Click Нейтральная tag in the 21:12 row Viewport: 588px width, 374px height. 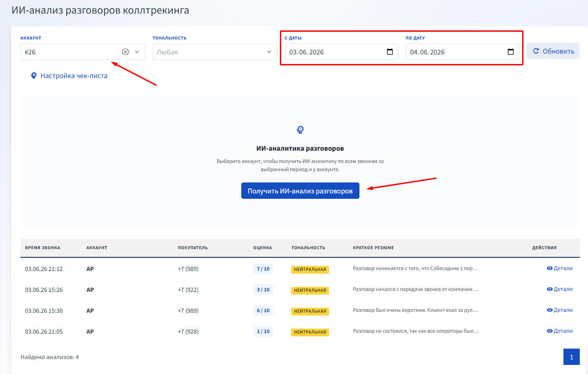coord(310,270)
